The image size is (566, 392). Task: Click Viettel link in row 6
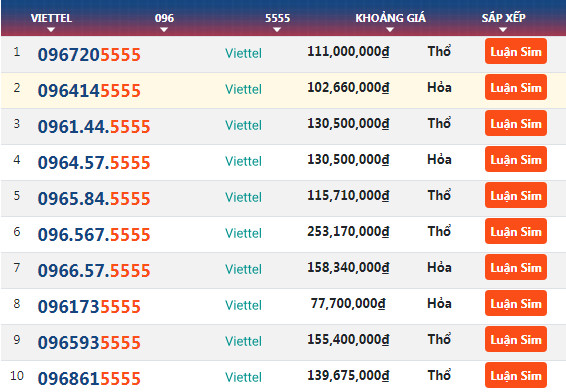tap(243, 233)
